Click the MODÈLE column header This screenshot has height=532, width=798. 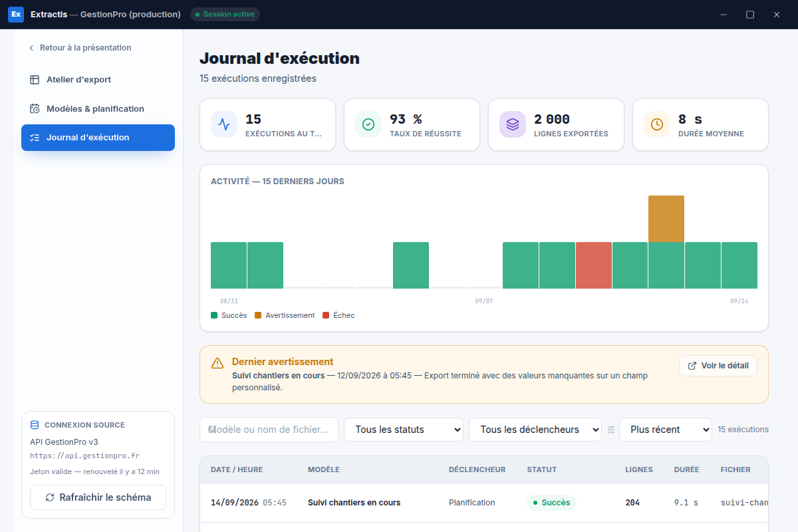tap(324, 469)
